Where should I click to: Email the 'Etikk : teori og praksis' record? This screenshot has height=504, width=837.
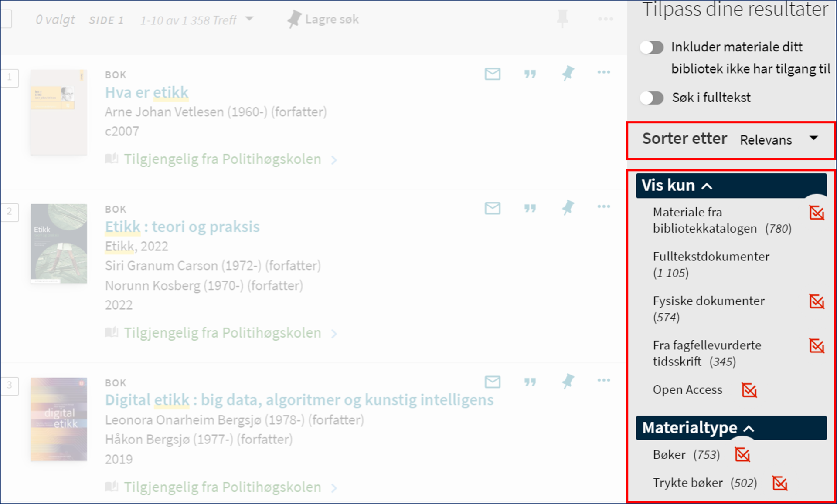coord(492,208)
